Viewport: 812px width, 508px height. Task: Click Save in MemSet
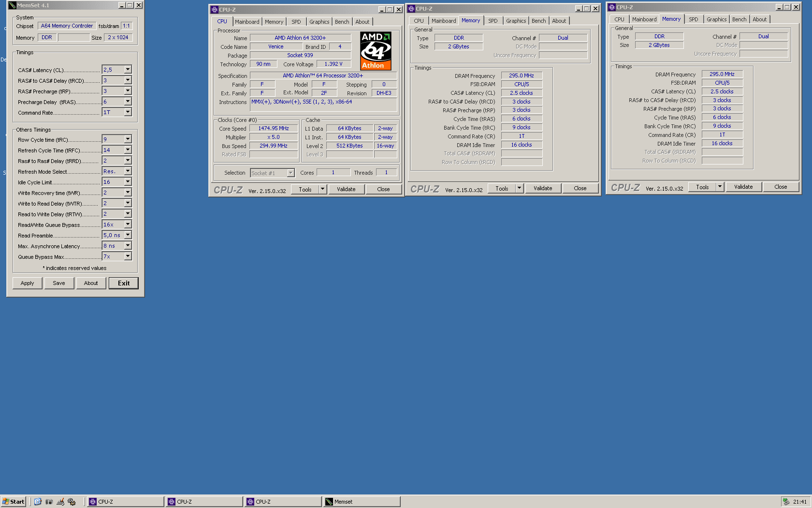pos(59,283)
